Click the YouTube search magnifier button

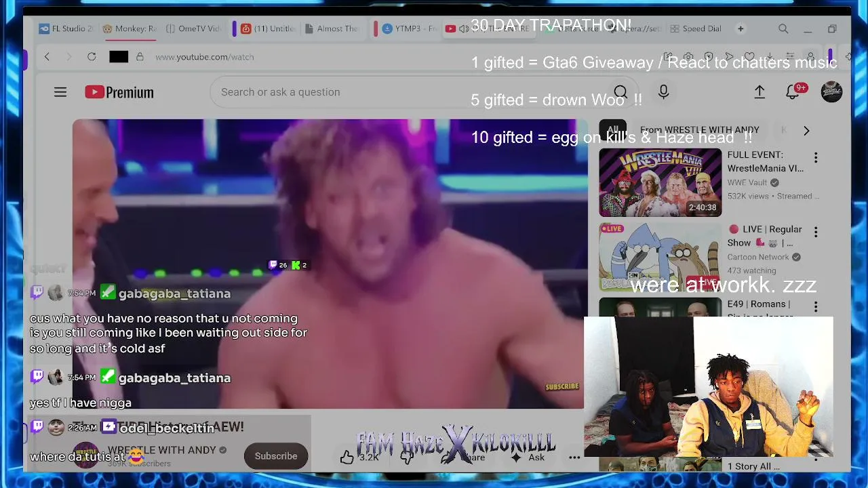(620, 92)
